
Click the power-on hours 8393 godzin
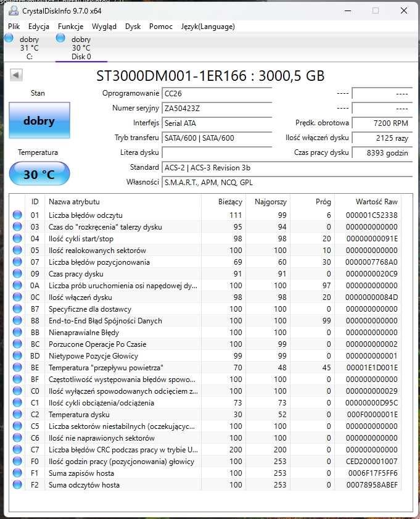382,152
